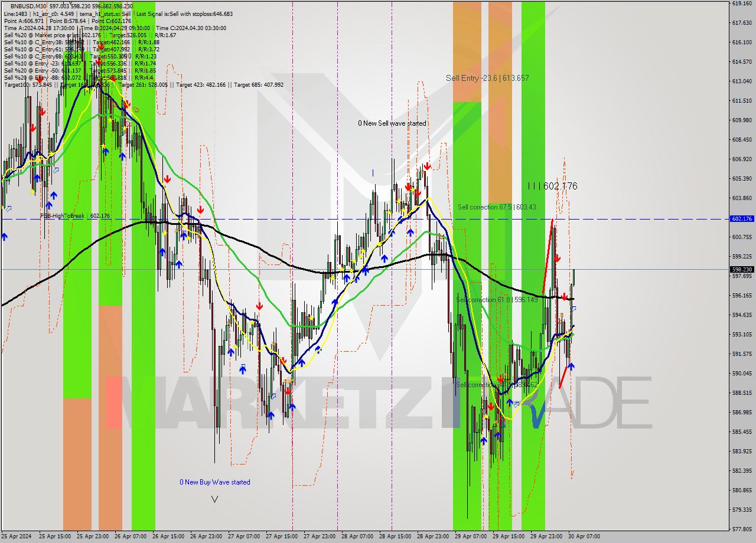Click the 598.230 current price tag
Image resolution: width=756 pixels, height=543 pixels.
tap(742, 269)
